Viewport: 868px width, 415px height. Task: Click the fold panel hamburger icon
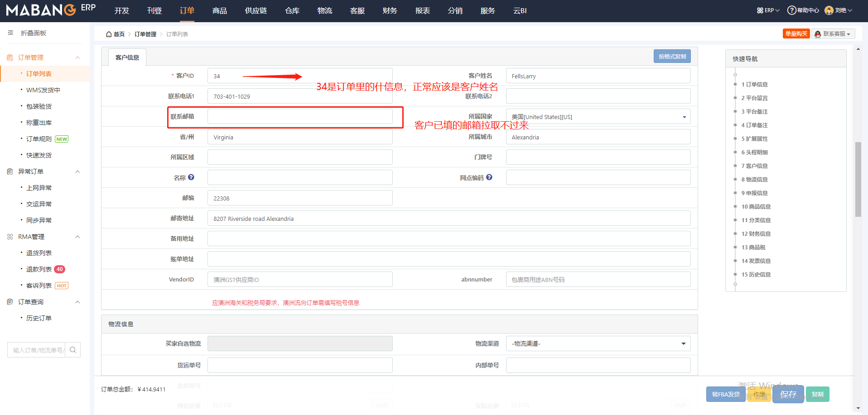point(10,33)
